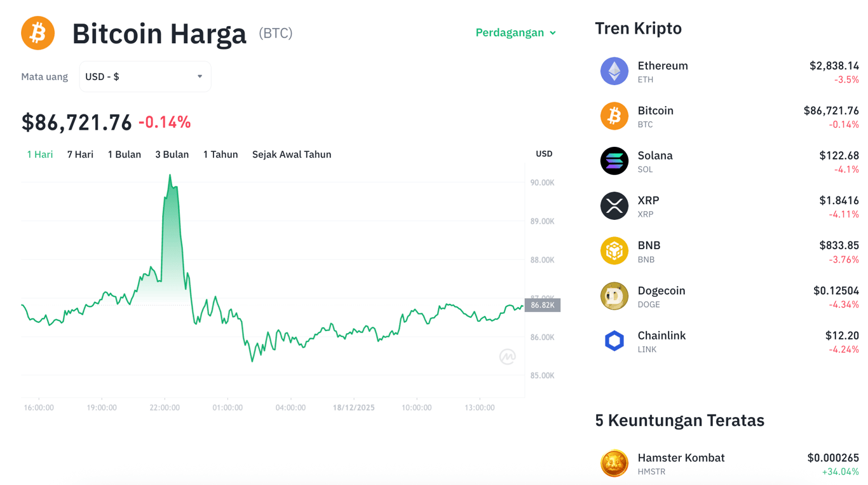Select the 1 Bulan time range

coord(125,154)
